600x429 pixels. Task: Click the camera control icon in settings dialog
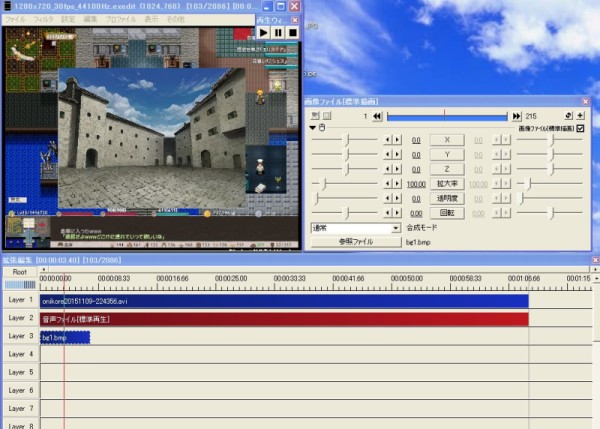tap(315, 115)
